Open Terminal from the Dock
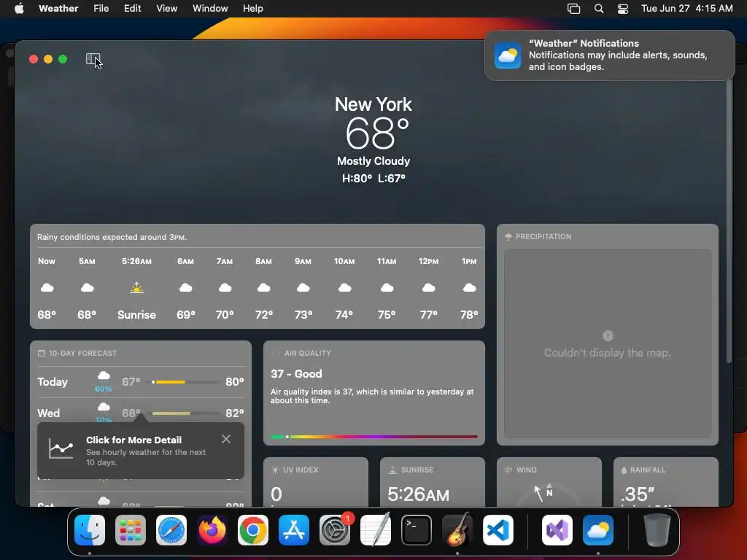This screenshot has height=560, width=747. [417, 530]
